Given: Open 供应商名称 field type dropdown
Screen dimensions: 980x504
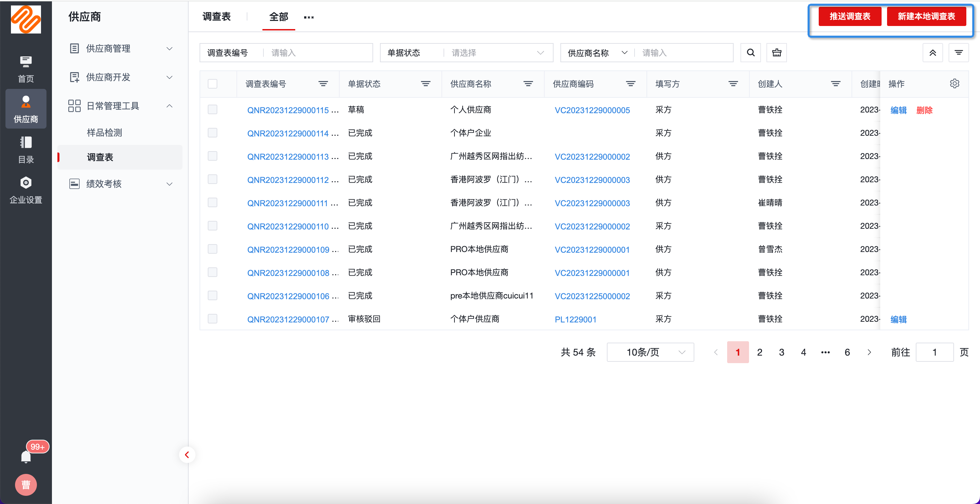Looking at the screenshot, I should [598, 53].
